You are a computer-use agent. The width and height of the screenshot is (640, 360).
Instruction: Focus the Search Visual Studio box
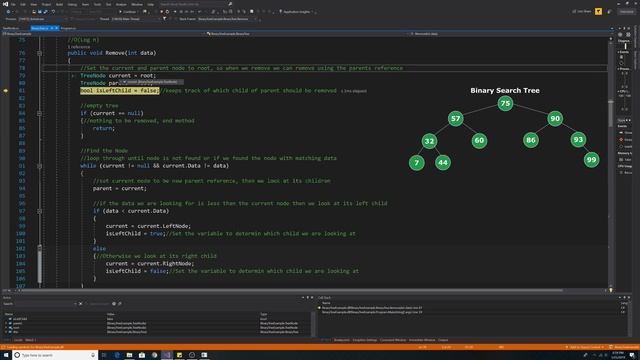[x=193, y=4]
